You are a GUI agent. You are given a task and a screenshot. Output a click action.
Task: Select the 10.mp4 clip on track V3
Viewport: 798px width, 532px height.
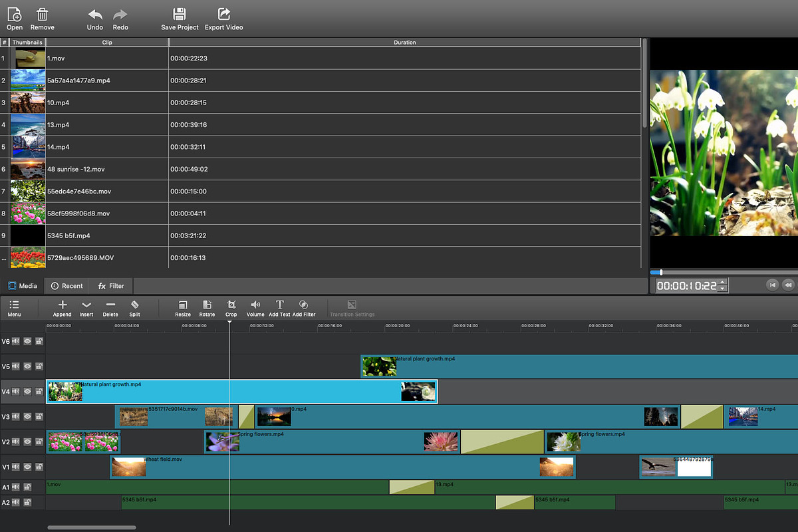click(467, 417)
